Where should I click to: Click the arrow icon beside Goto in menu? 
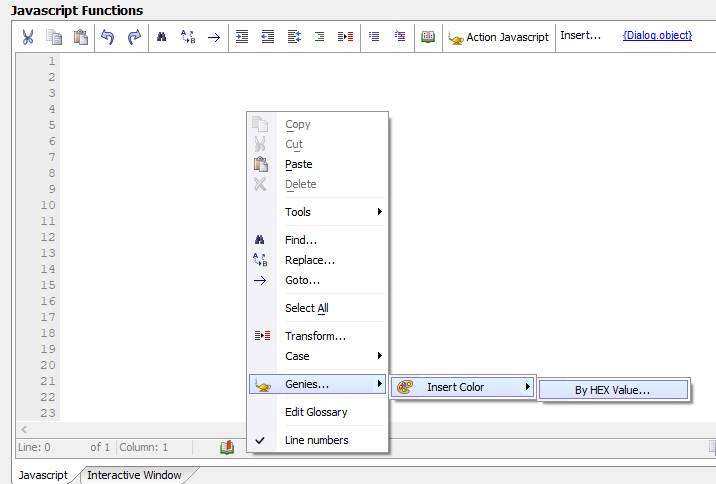pyautogui.click(x=260, y=280)
